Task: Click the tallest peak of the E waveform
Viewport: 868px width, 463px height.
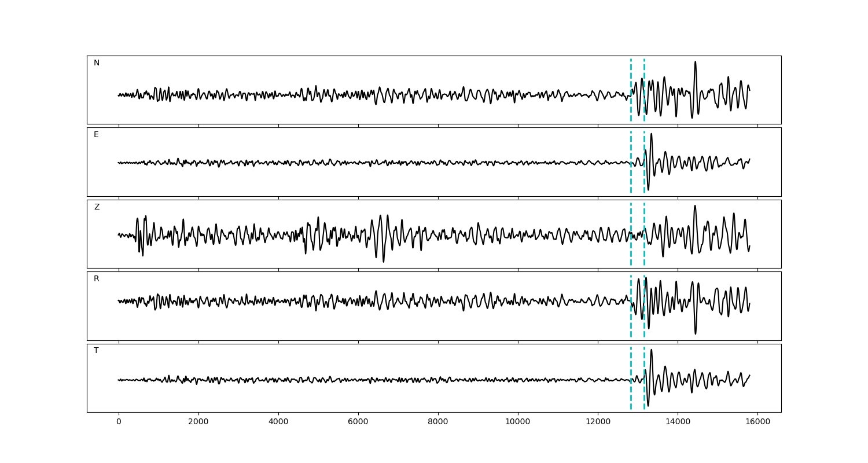Action: (x=651, y=134)
